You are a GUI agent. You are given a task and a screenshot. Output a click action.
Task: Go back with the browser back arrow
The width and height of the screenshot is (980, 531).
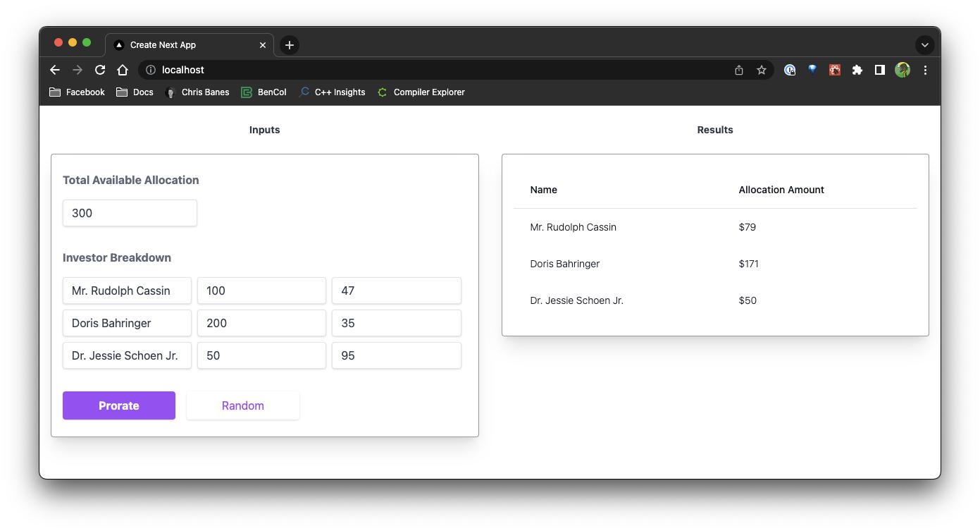click(x=55, y=70)
